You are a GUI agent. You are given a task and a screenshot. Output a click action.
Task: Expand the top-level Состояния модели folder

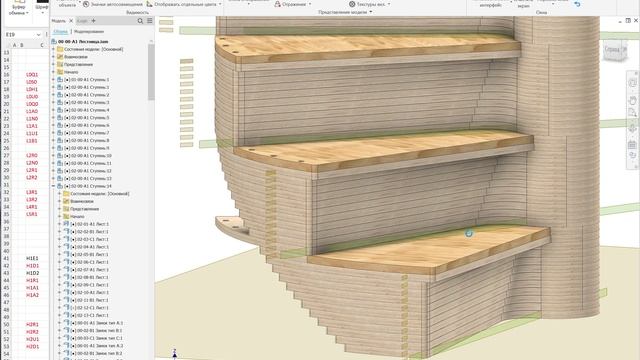coord(53,49)
